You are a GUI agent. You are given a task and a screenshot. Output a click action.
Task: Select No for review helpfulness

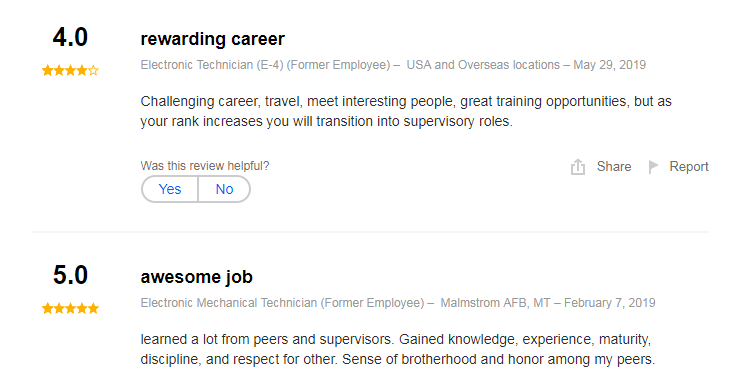coord(225,189)
